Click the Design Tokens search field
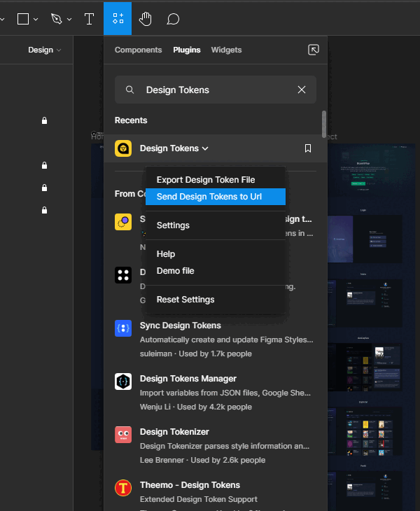The height and width of the screenshot is (511, 420). click(x=216, y=90)
